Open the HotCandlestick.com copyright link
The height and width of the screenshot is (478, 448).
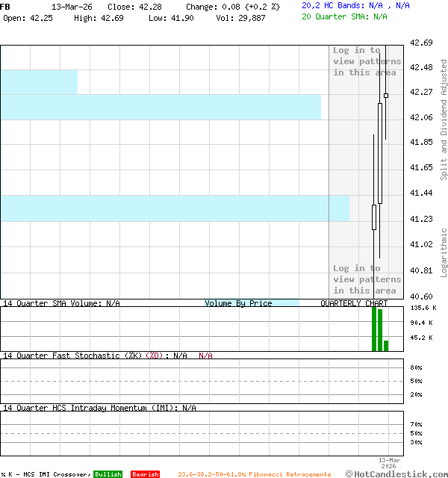point(396,474)
